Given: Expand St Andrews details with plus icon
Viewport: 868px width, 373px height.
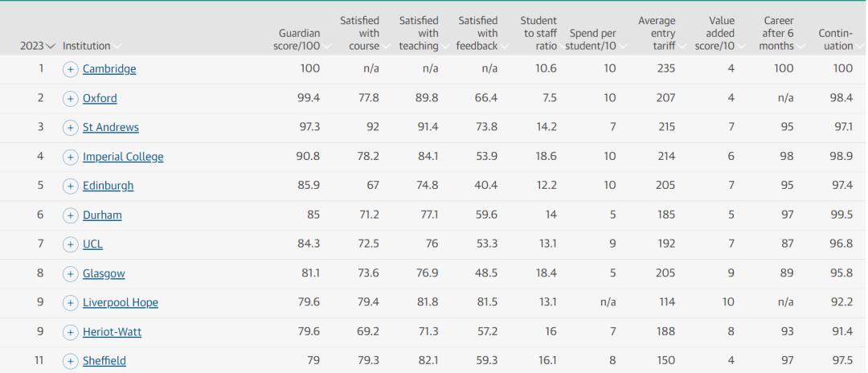Looking at the screenshot, I should point(70,128).
